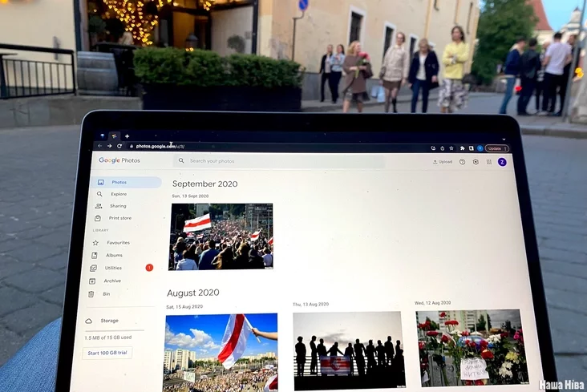Open the Help question mark icon
Image resolution: width=587 pixels, height=392 pixels.
click(x=463, y=162)
